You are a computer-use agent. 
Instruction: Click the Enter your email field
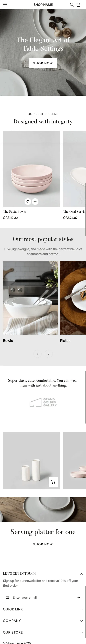(x=43, y=597)
